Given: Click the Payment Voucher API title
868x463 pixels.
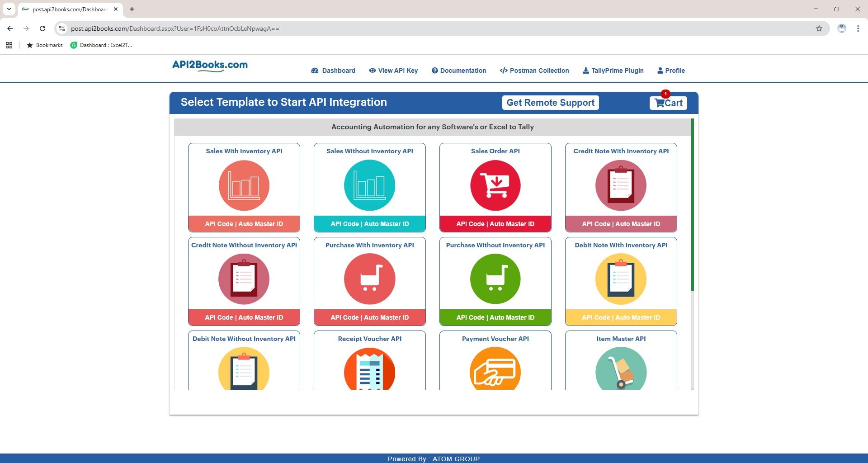Looking at the screenshot, I should coord(495,339).
